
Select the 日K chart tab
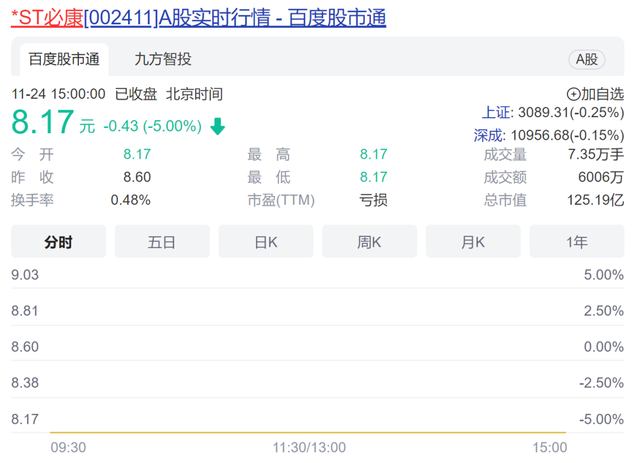pyautogui.click(x=266, y=242)
